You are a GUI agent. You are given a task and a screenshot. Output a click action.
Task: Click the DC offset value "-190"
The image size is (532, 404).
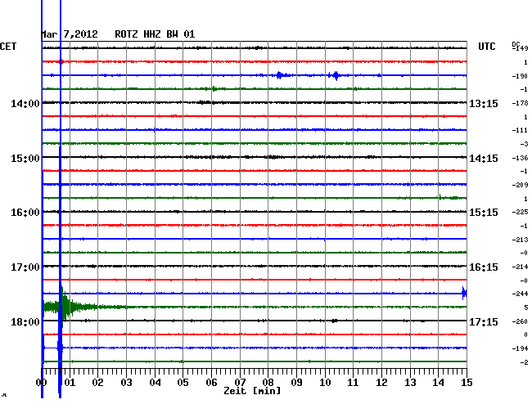pos(520,76)
